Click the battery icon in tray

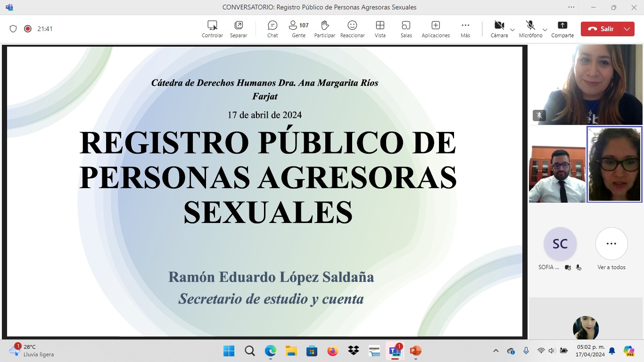click(563, 351)
